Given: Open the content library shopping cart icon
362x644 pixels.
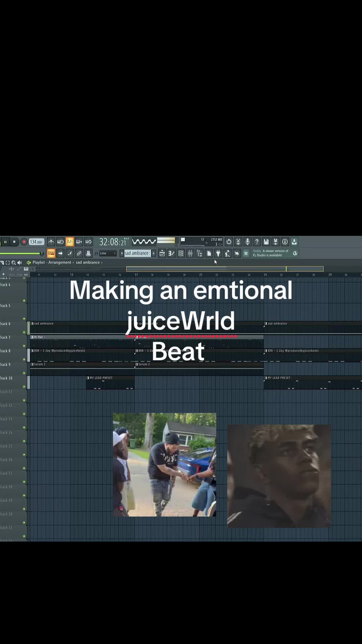Looking at the screenshot, I should pos(246,253).
